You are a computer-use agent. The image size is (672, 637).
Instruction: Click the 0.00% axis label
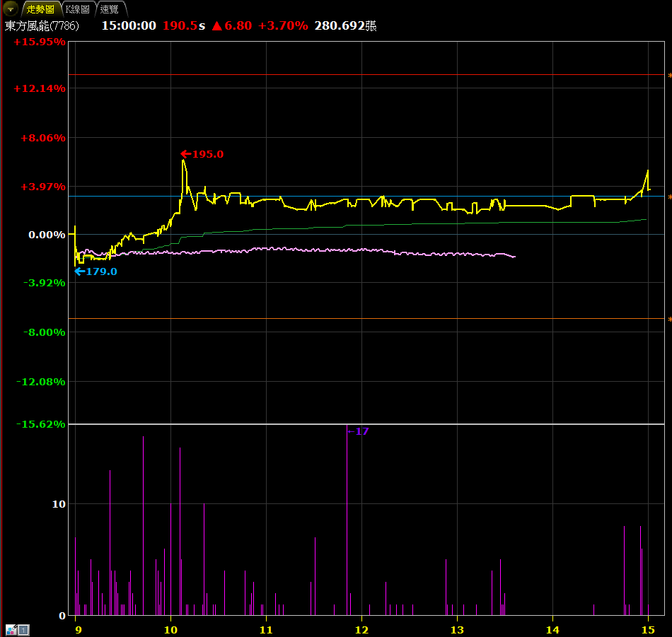tap(47, 235)
